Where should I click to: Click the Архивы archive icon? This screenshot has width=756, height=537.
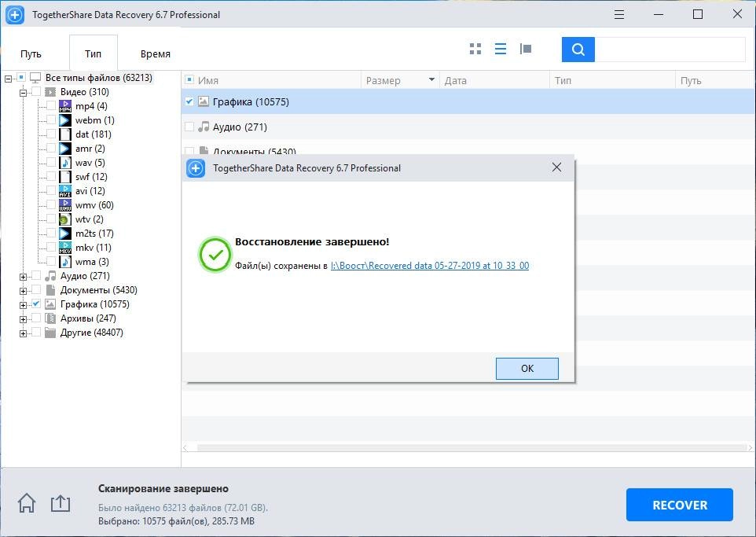[x=50, y=318]
